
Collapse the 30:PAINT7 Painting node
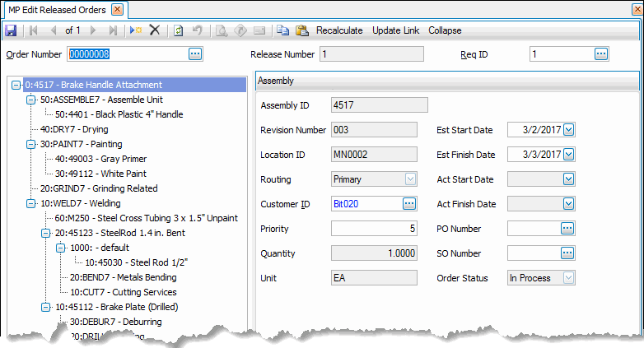(31, 144)
